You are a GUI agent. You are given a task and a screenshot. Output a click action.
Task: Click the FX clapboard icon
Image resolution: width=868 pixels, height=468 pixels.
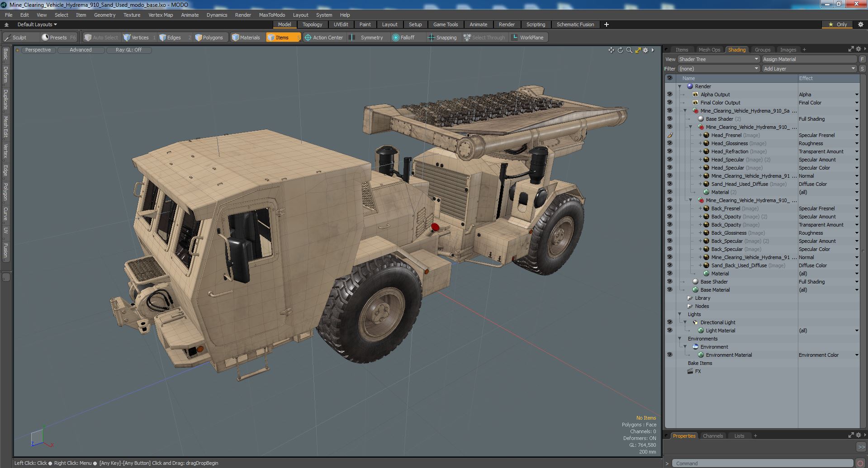pos(690,371)
